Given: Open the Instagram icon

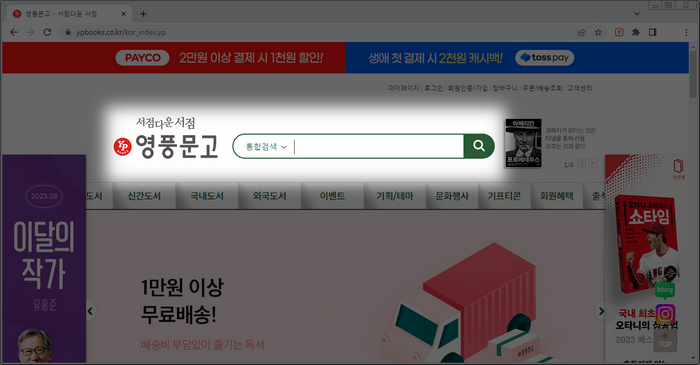Looking at the screenshot, I should [665, 314].
